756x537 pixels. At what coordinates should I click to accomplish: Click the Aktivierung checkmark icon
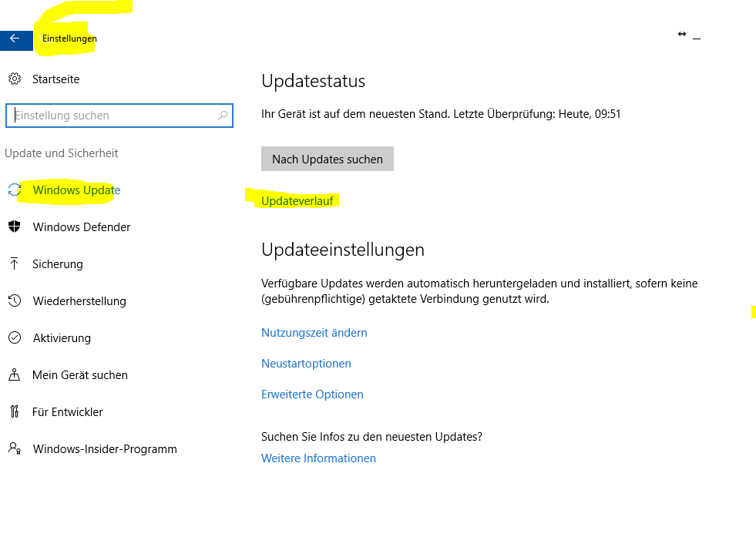click(x=15, y=337)
